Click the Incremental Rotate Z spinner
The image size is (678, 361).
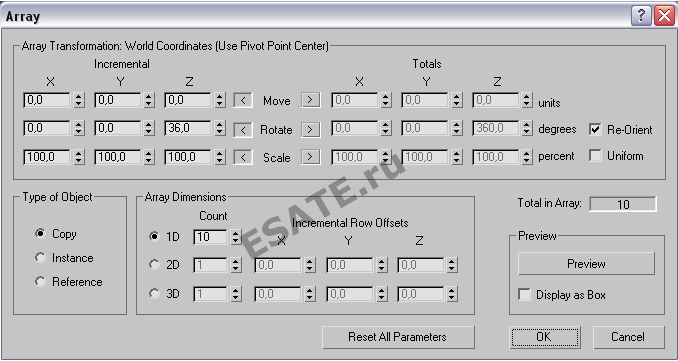220,129
